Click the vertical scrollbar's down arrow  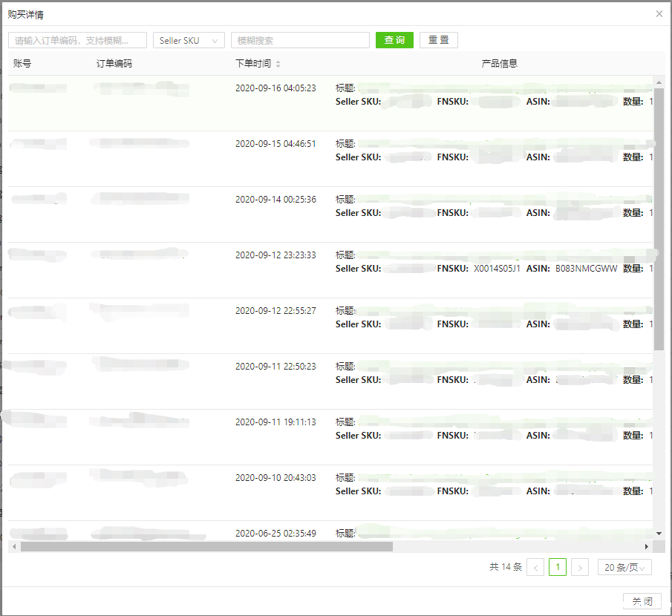click(x=659, y=533)
